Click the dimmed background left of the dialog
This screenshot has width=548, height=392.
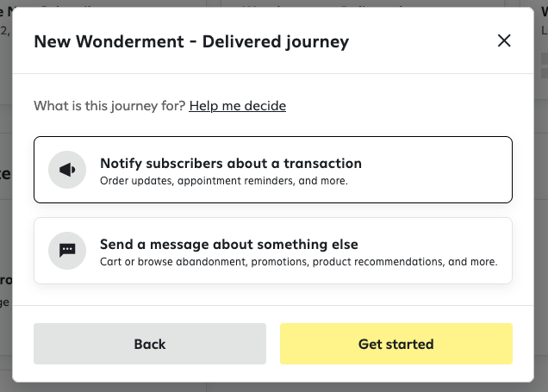pyautogui.click(x=5, y=227)
